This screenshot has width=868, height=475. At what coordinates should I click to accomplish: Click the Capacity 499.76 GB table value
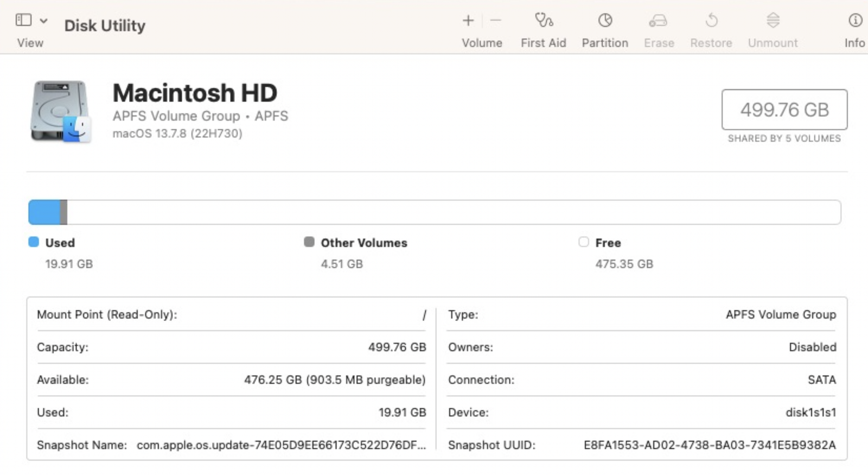tap(397, 347)
